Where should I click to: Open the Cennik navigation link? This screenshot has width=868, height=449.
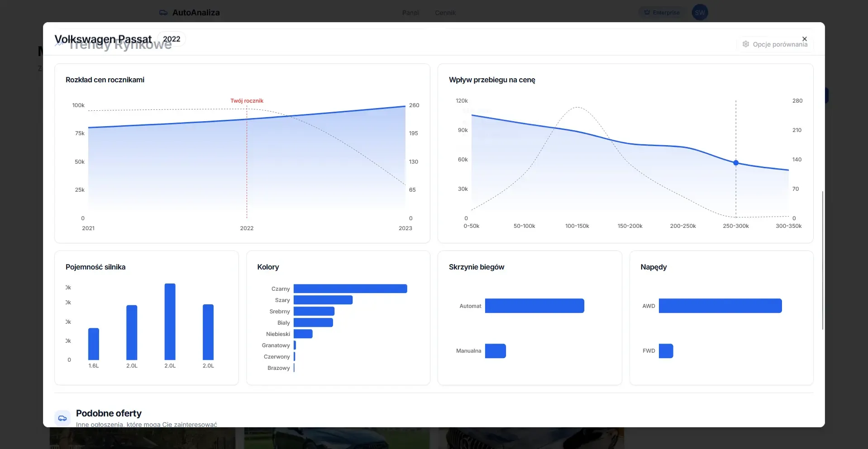point(445,13)
